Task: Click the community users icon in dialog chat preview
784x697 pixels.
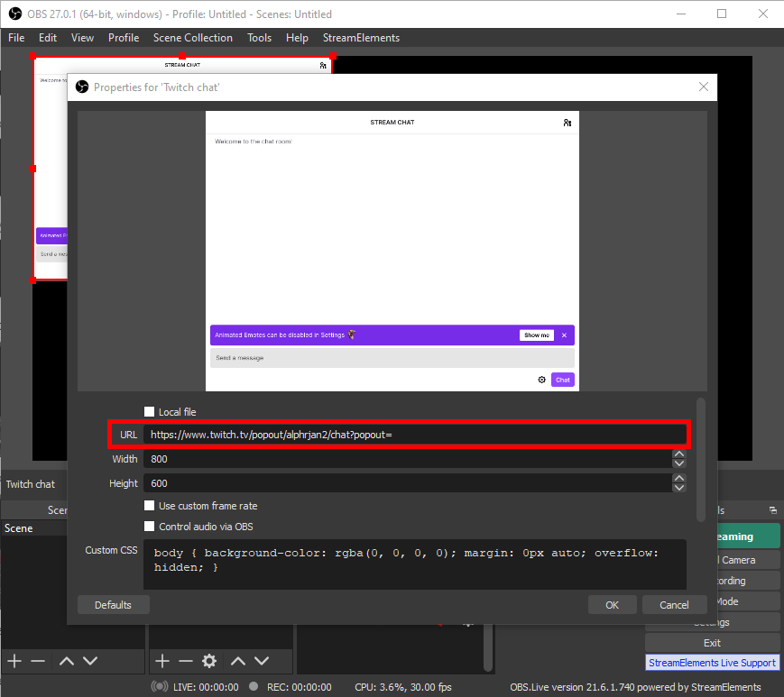Action: click(567, 123)
